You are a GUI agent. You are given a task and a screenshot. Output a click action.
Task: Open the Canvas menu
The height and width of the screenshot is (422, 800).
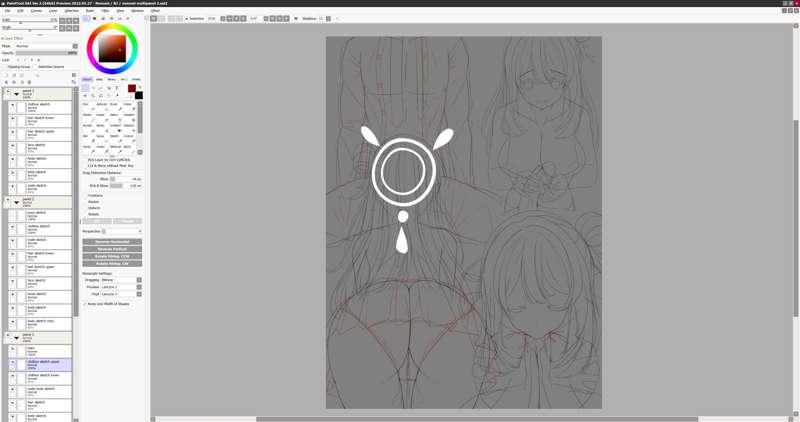[x=36, y=11]
